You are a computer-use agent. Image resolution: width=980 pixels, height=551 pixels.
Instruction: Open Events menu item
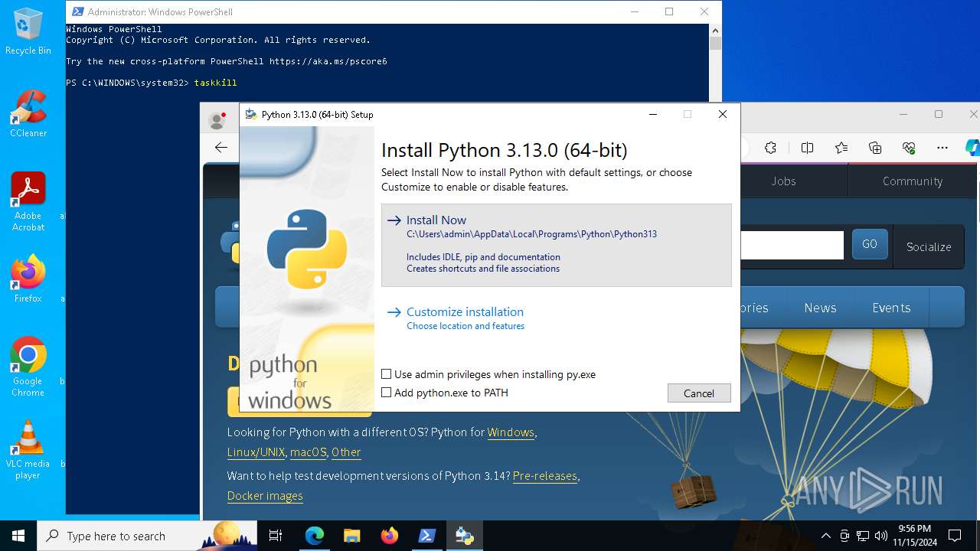point(891,308)
